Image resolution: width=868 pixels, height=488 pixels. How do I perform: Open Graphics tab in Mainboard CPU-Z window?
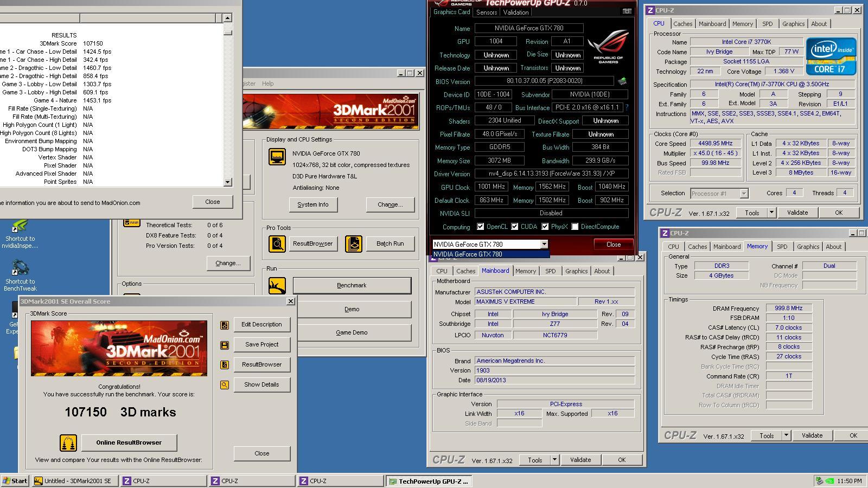[x=576, y=271]
